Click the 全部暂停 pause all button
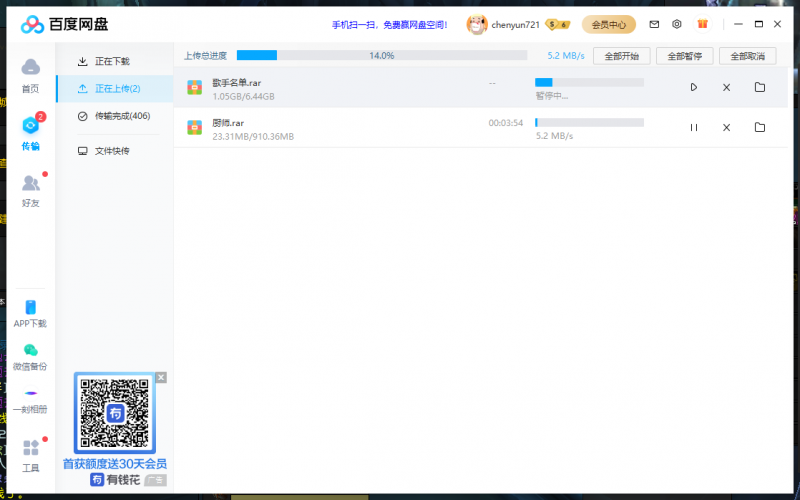This screenshot has height=500, width=800. [x=685, y=56]
